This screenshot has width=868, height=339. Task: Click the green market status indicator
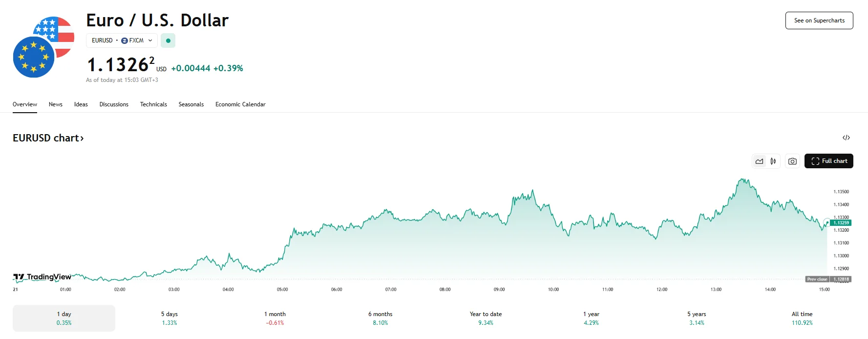click(x=168, y=40)
